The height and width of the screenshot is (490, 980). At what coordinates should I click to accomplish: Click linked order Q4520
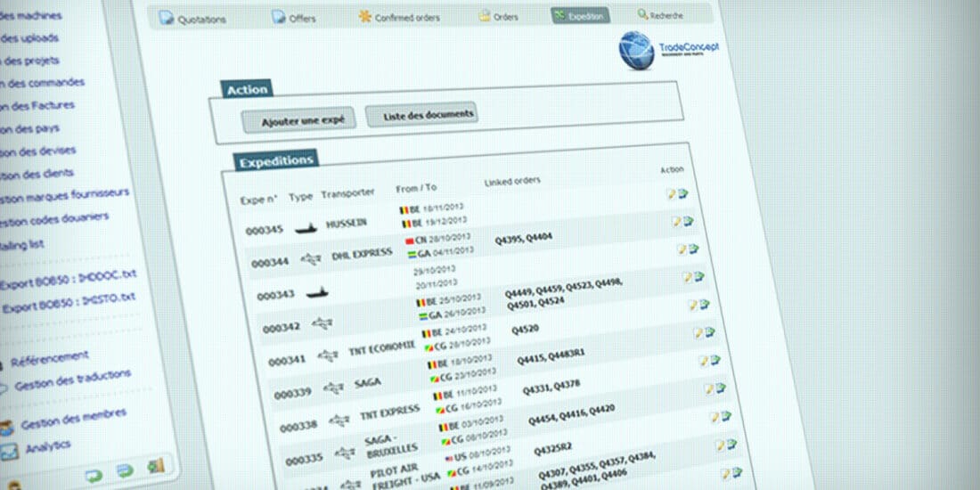click(525, 330)
